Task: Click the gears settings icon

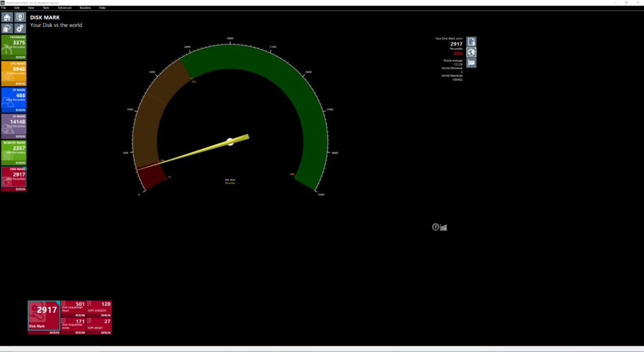Action: click(x=20, y=28)
